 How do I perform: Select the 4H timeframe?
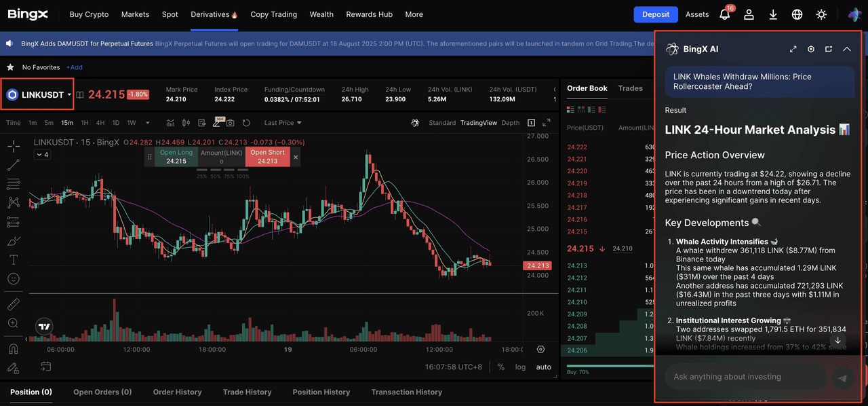[x=100, y=123]
